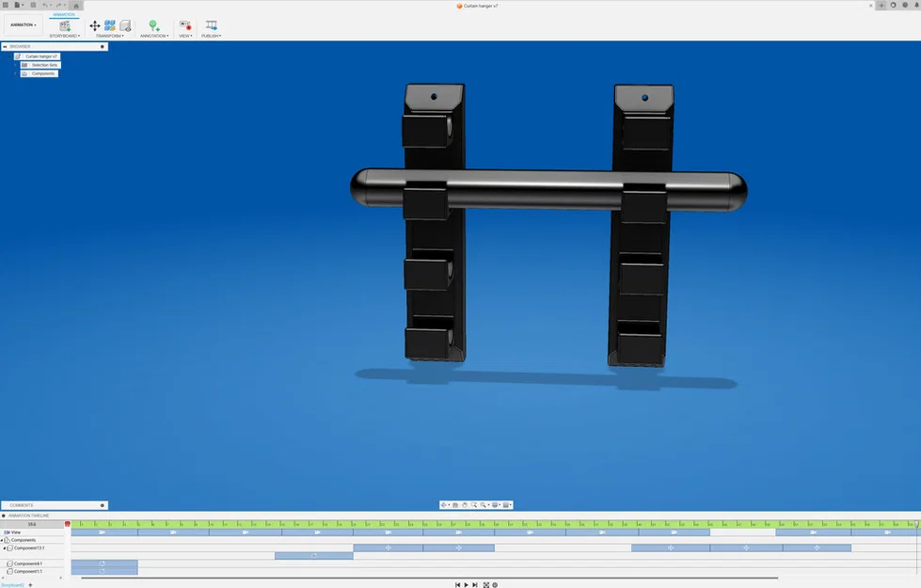The image size is (921, 588).
Task: Select the View row in timeline
Action: pyautogui.click(x=32, y=532)
